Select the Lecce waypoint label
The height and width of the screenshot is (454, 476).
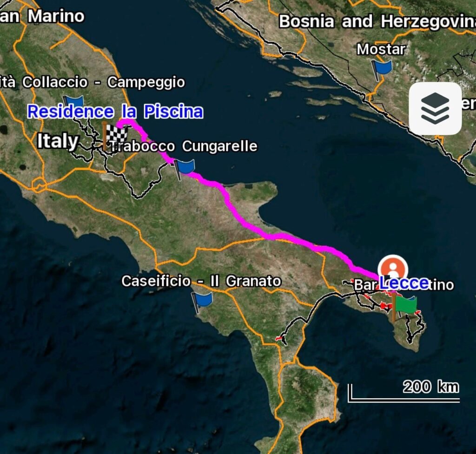pyautogui.click(x=404, y=283)
